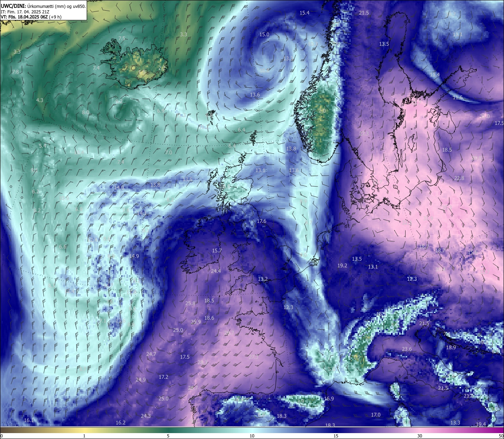Viewport: 504px width, 439px height.
Task: Click the map value 15.7
Action: point(217,251)
